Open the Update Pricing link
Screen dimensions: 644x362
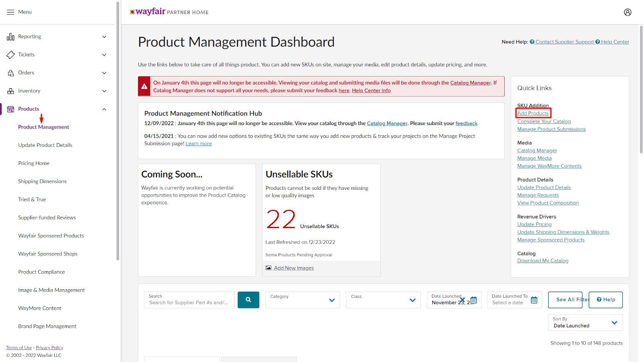tap(535, 224)
